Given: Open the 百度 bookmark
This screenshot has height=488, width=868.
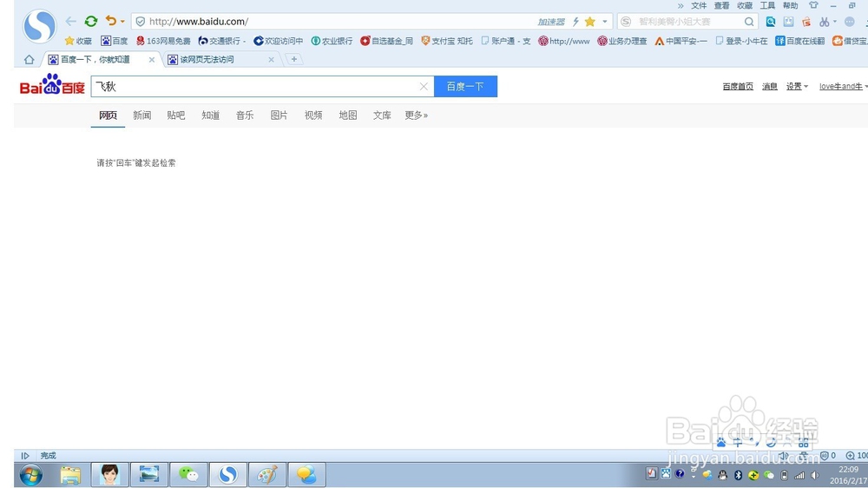Looking at the screenshot, I should 114,41.
